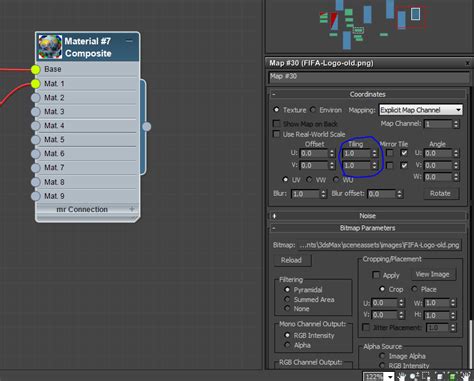Click the Tiling V spinner arrows

374,165
